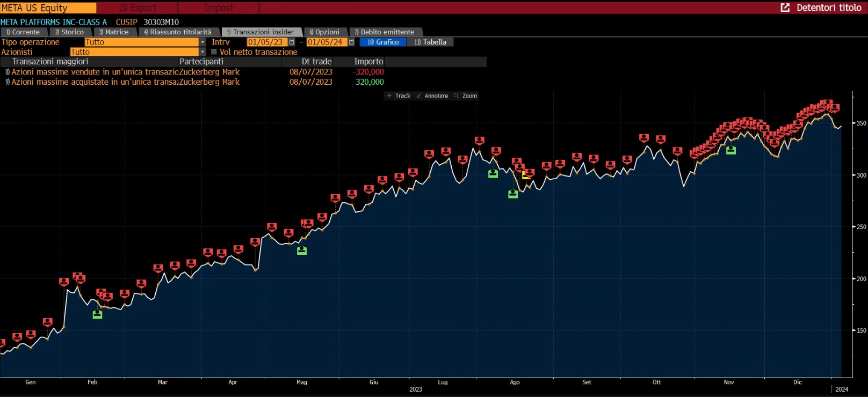Activate the Track crosshair tool
Viewport: 868px width, 397px height.
398,96
